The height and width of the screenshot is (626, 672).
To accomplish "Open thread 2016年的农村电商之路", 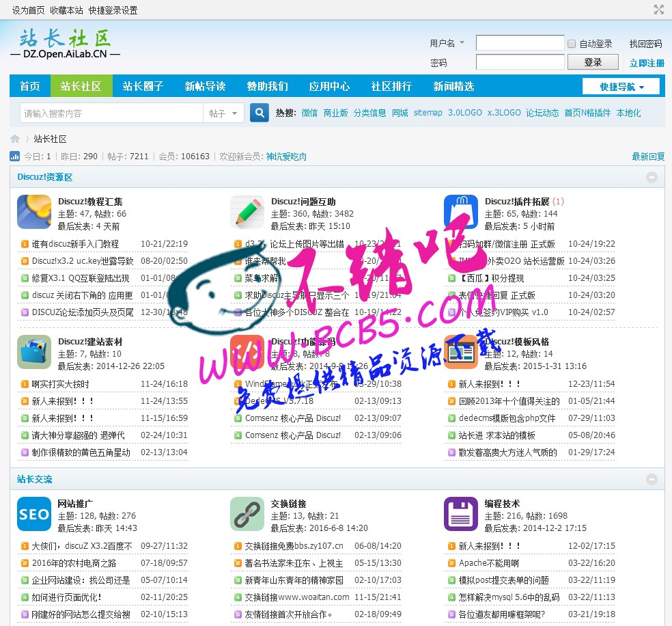I will (x=74, y=563).
